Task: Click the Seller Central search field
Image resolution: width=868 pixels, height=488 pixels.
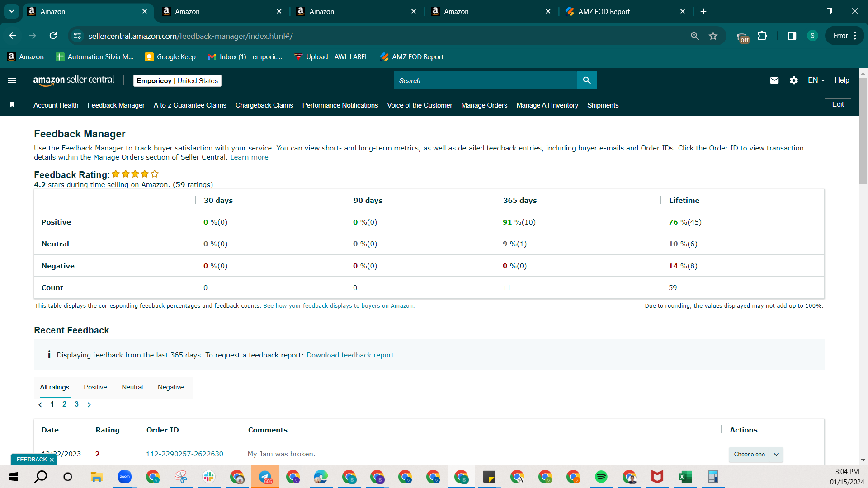Action: pos(485,80)
